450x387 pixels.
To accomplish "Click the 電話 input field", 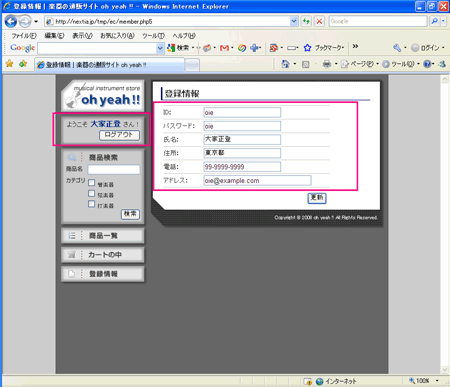I will 242,167.
